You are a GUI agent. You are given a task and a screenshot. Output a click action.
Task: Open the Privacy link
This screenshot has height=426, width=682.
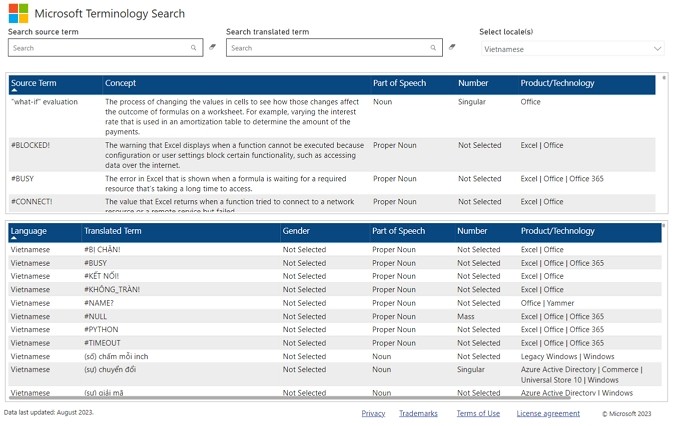click(373, 413)
